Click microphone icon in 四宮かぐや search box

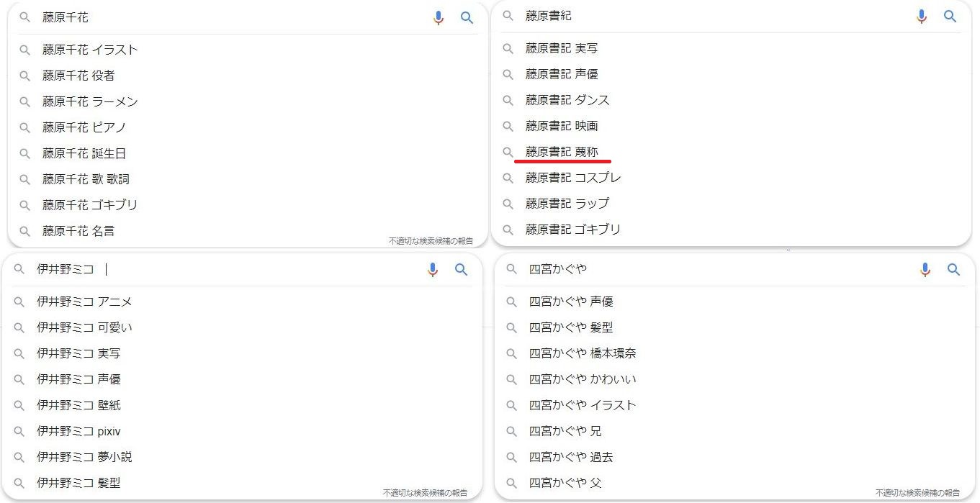point(925,270)
